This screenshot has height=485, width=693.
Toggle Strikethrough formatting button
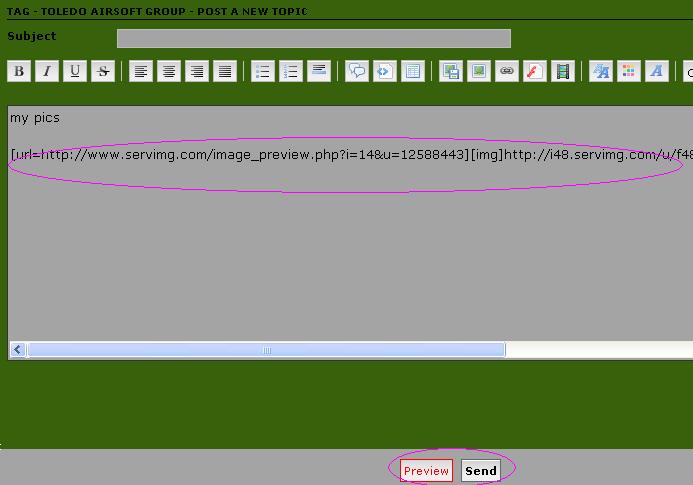pyautogui.click(x=103, y=71)
